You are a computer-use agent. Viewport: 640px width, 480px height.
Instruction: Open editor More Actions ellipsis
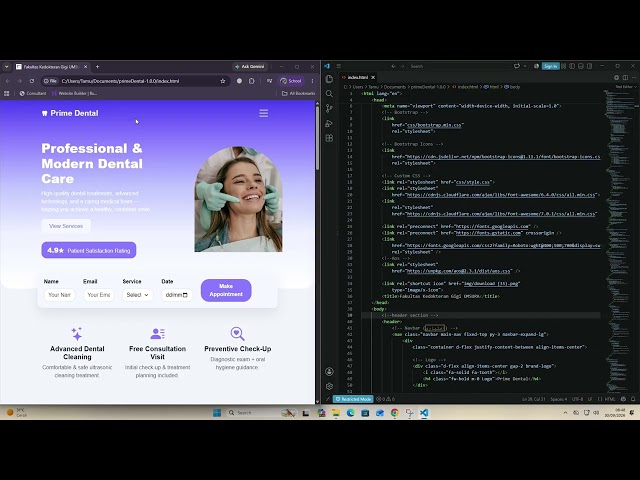(633, 77)
